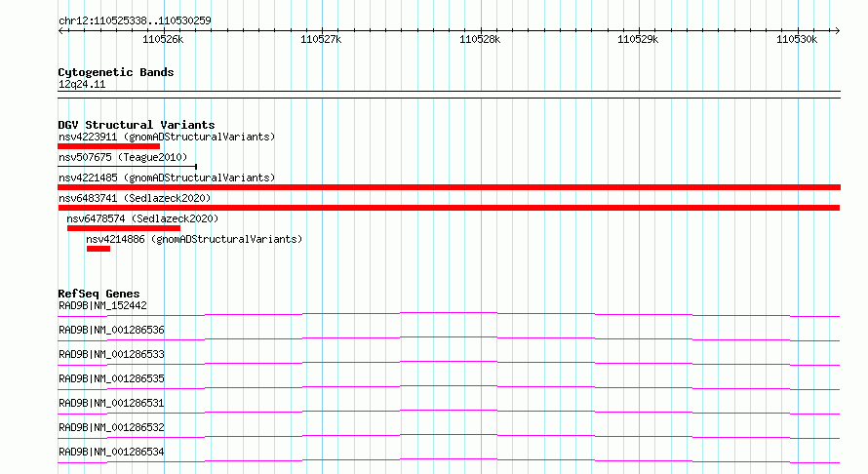The image size is (868, 474).
Task: Click the red bar for nsv4223911
Action: point(108,146)
